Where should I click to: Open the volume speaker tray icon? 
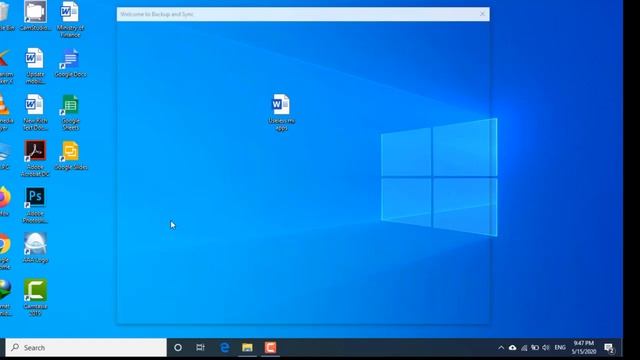(x=546, y=348)
